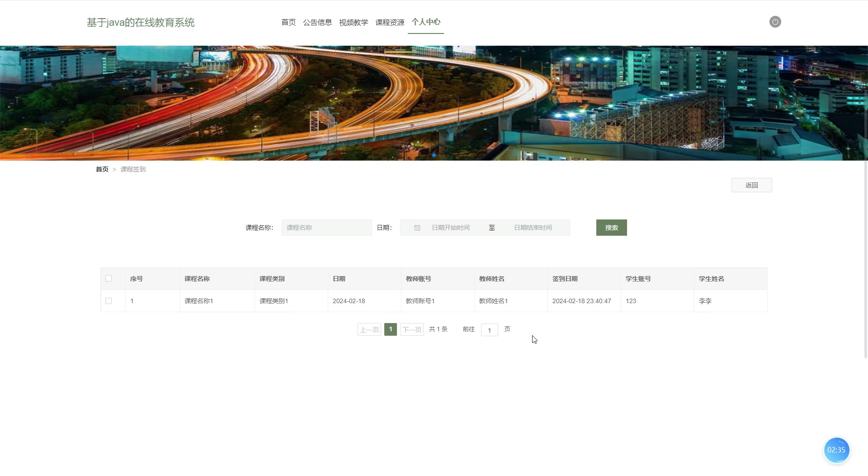868x476 pixels.
Task: Click the go-to page number input
Action: pos(490,330)
